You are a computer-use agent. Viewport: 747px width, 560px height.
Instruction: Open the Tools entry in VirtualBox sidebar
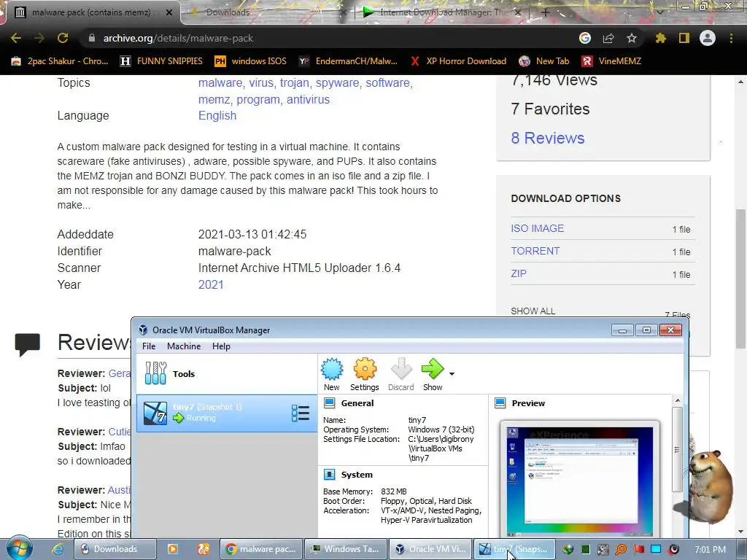pos(227,374)
